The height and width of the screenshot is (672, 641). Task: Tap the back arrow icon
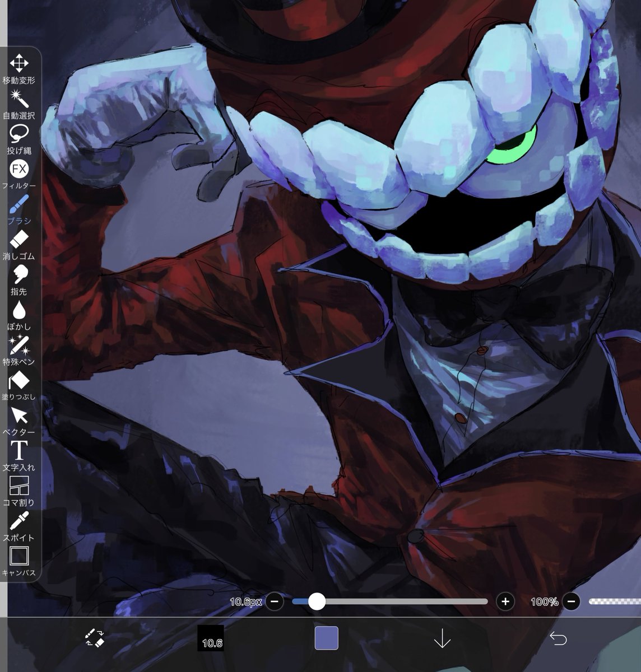click(x=558, y=638)
